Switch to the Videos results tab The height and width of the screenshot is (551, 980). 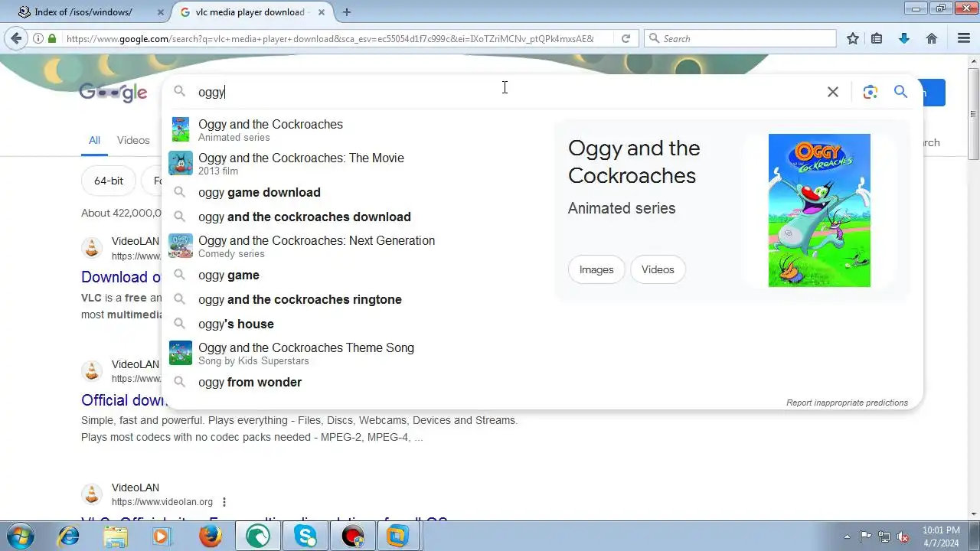coord(133,140)
